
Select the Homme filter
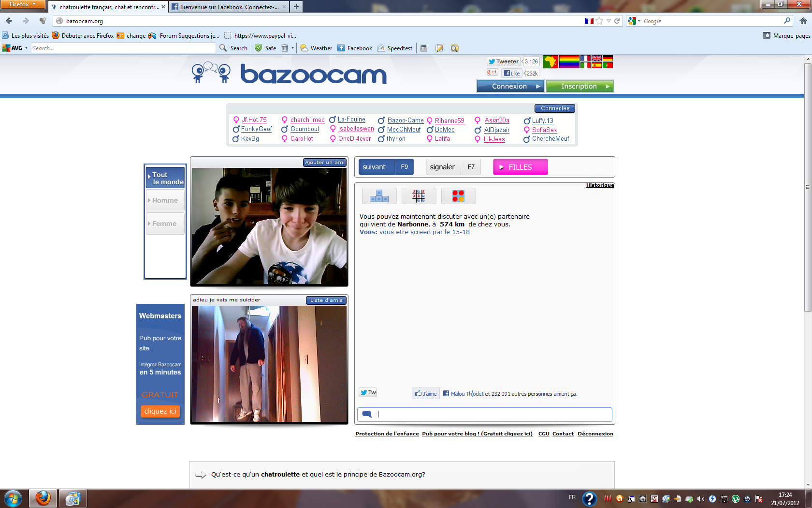165,200
